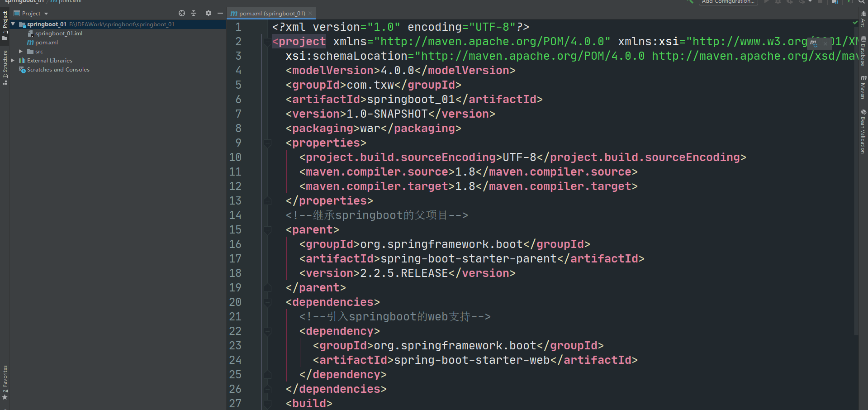Image resolution: width=868 pixels, height=410 pixels.
Task: Select springboot_01.iml file in tree
Action: 55,33
